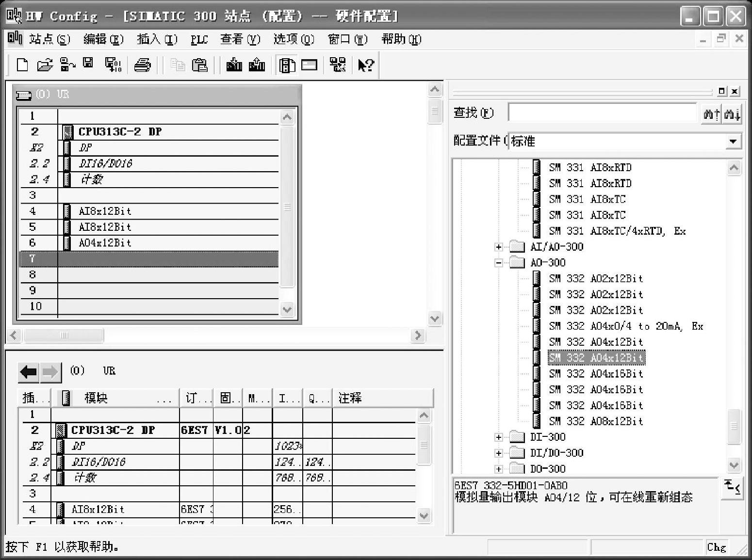The height and width of the screenshot is (560, 752).
Task: Click the detail table scroll-down arrow
Action: pyautogui.click(x=424, y=515)
